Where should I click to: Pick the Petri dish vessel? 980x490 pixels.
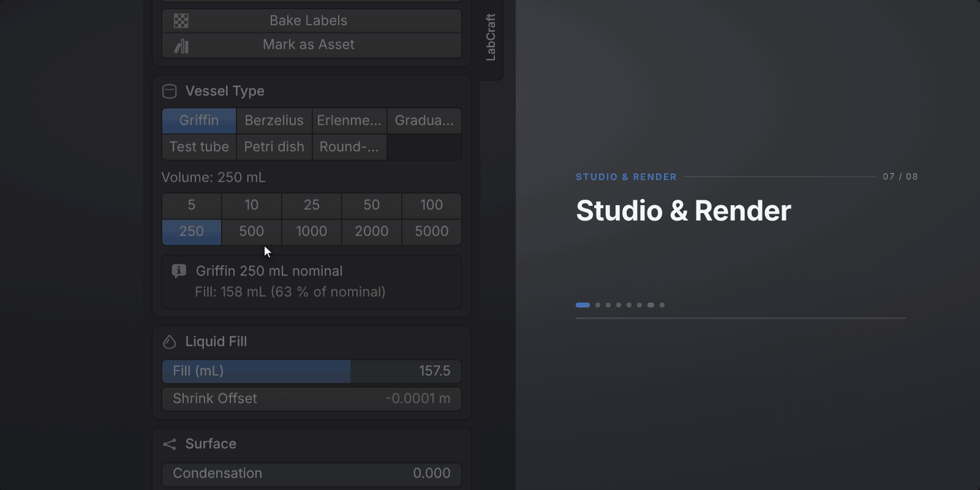274,147
